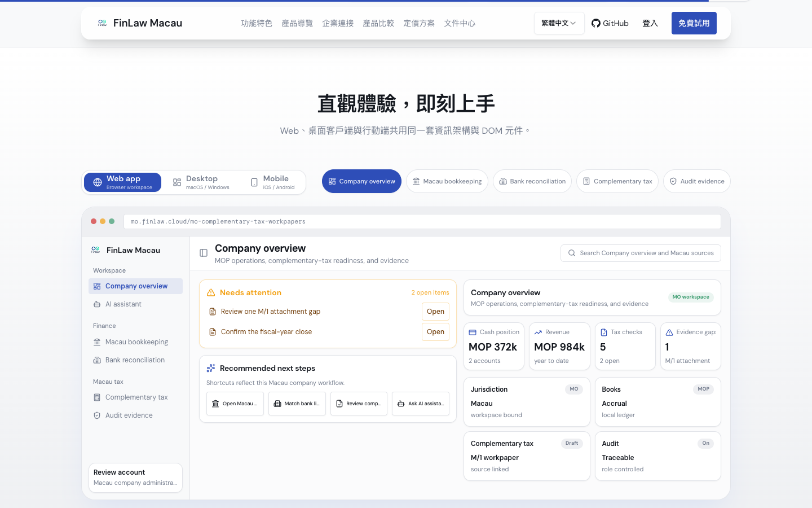Click the Bank reconciliation icon in sidebar
812x508 pixels.
pos(97,360)
